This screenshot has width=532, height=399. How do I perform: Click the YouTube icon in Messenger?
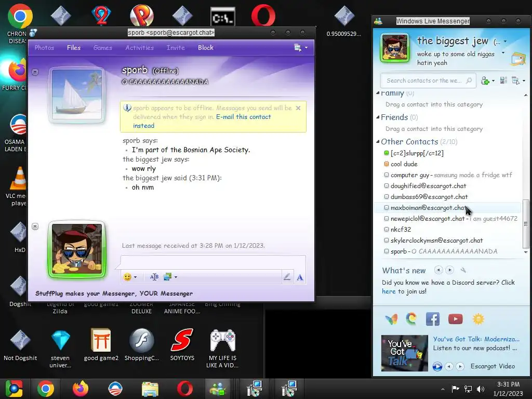(x=455, y=319)
